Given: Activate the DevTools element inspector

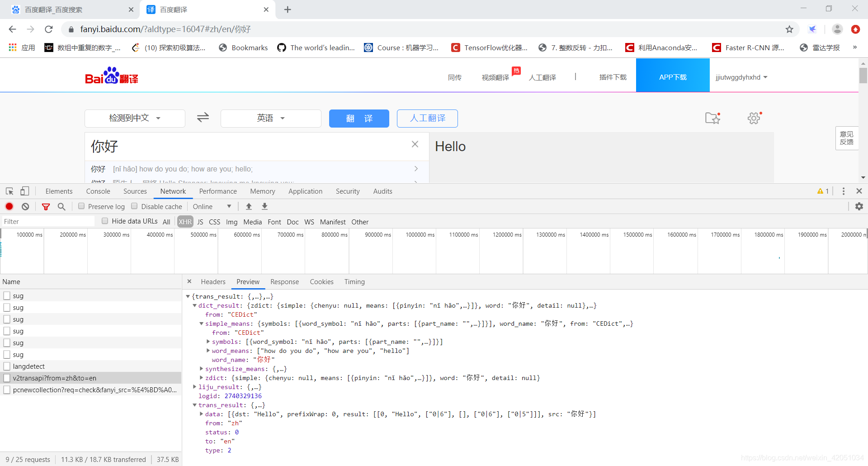Looking at the screenshot, I should tap(9, 191).
